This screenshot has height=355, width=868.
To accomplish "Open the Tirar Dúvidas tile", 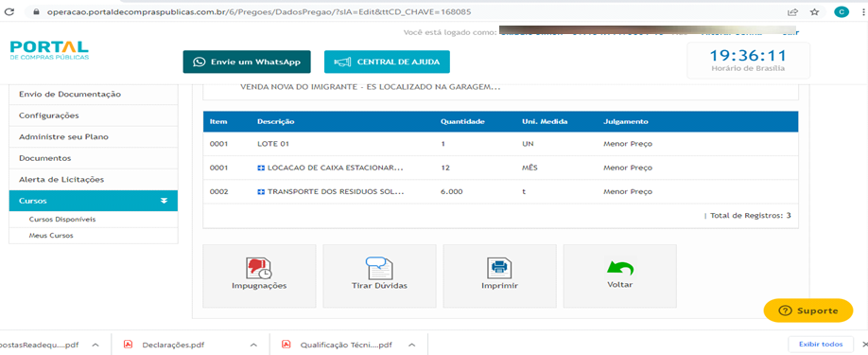I will coord(379,275).
